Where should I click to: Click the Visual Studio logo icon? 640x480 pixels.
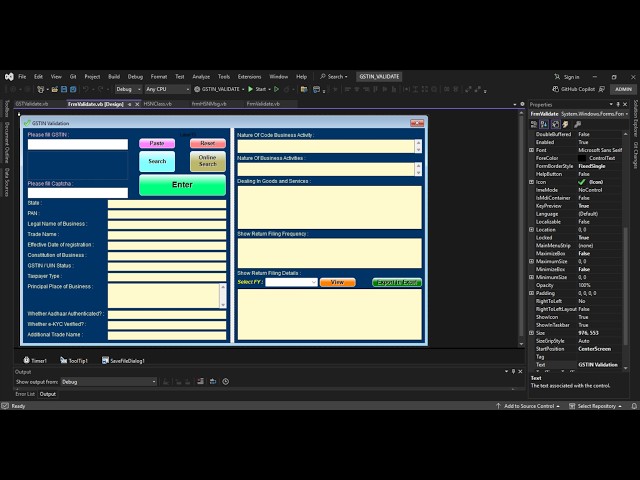tap(9, 77)
